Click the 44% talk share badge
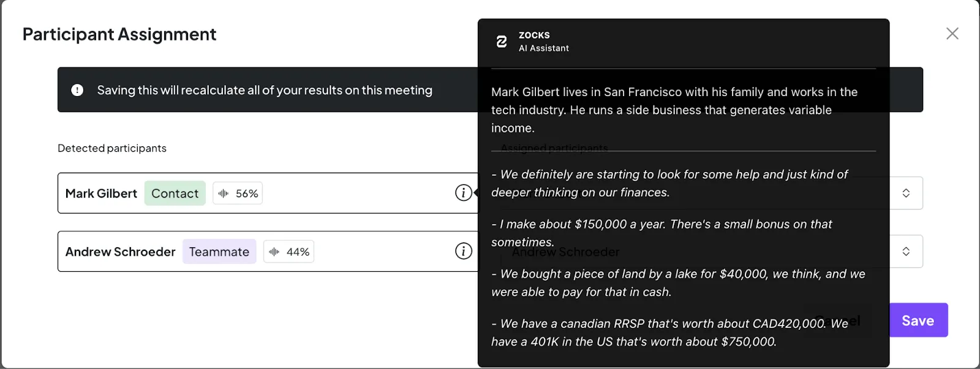980x369 pixels. pyautogui.click(x=288, y=252)
